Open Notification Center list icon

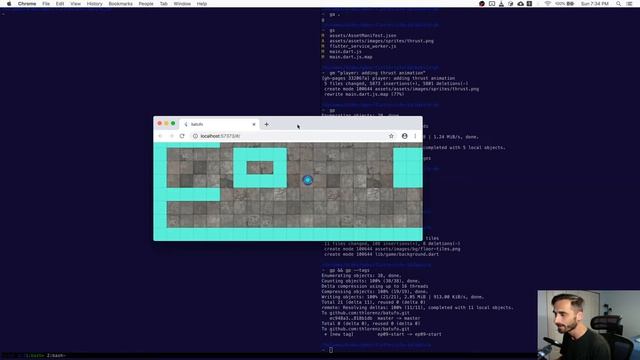click(x=630, y=4)
